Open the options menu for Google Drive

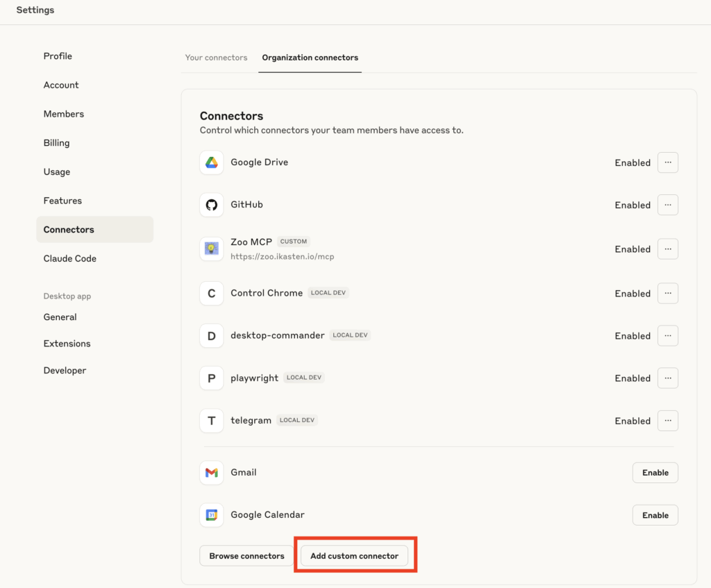667,162
